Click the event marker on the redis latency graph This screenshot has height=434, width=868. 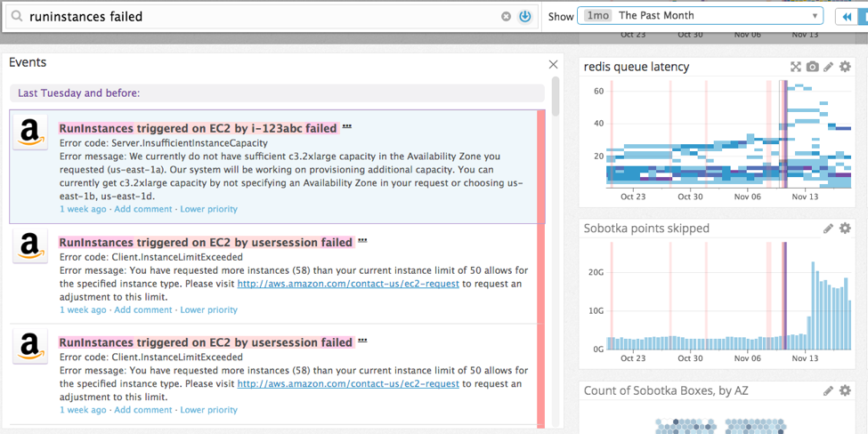(783, 133)
